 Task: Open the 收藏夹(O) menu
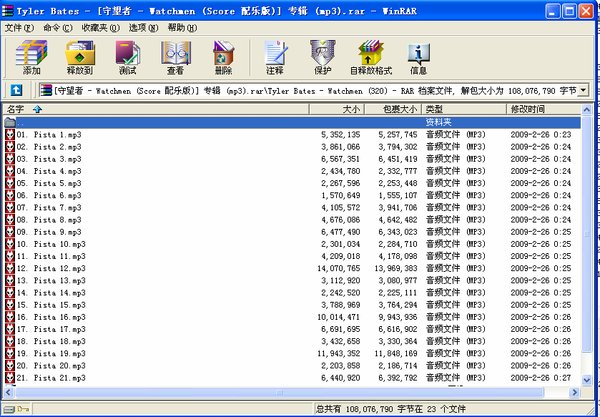coord(101,28)
